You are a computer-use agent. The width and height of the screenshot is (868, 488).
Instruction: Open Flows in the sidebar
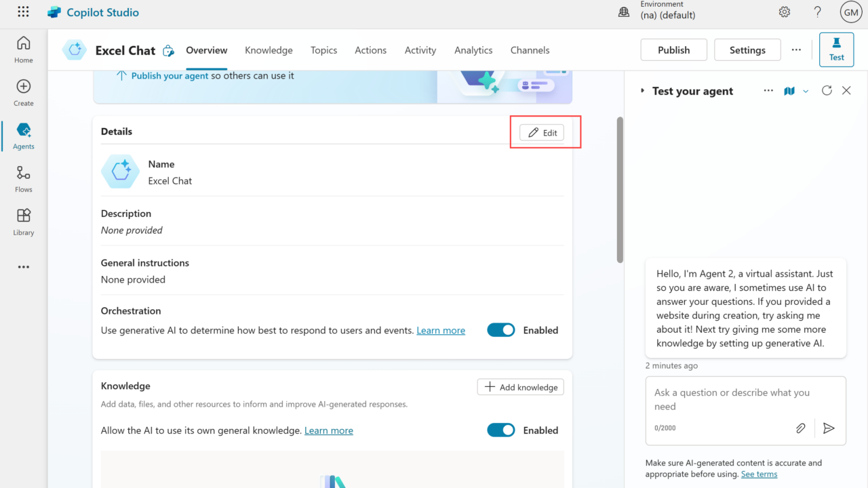pos(24,180)
